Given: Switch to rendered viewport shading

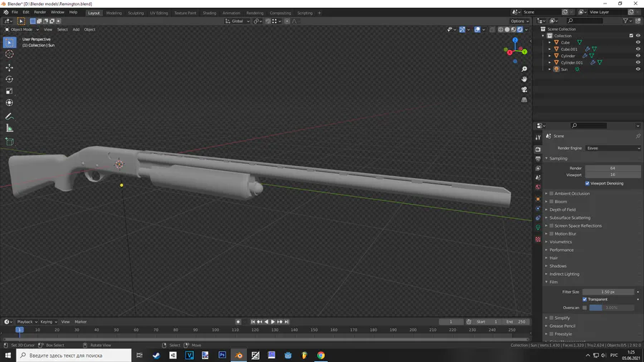Looking at the screenshot, I should pyautogui.click(x=520, y=29).
